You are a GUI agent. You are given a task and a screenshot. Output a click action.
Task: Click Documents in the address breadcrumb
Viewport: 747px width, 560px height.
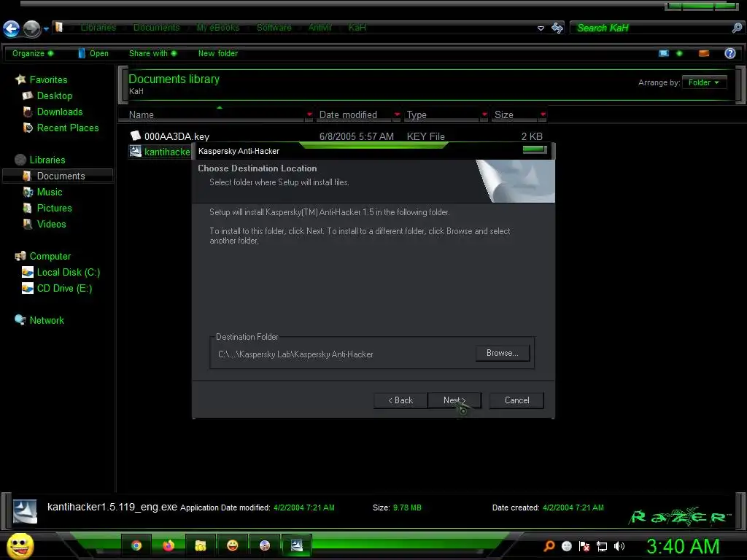point(156,28)
